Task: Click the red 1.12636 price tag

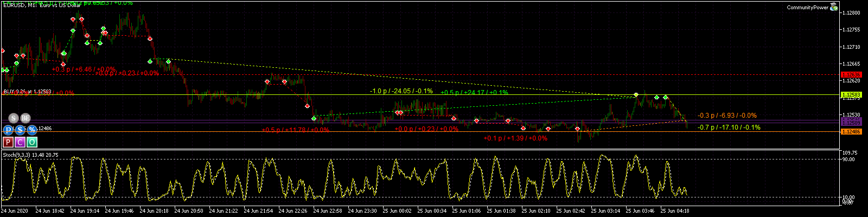Action: coord(850,74)
